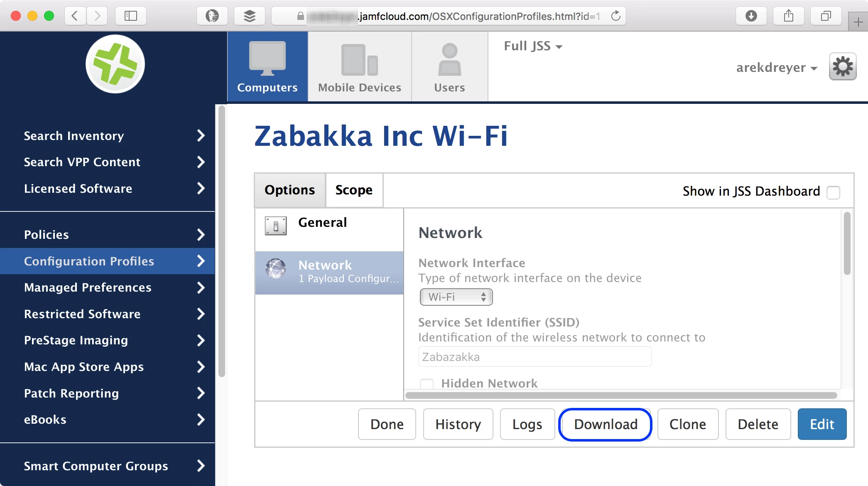Download the configuration profile

click(606, 424)
